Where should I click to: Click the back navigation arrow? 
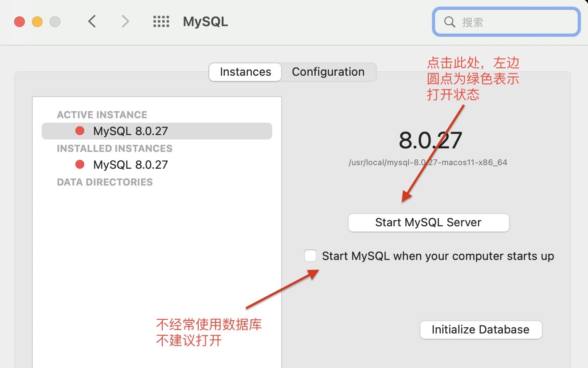click(x=92, y=21)
